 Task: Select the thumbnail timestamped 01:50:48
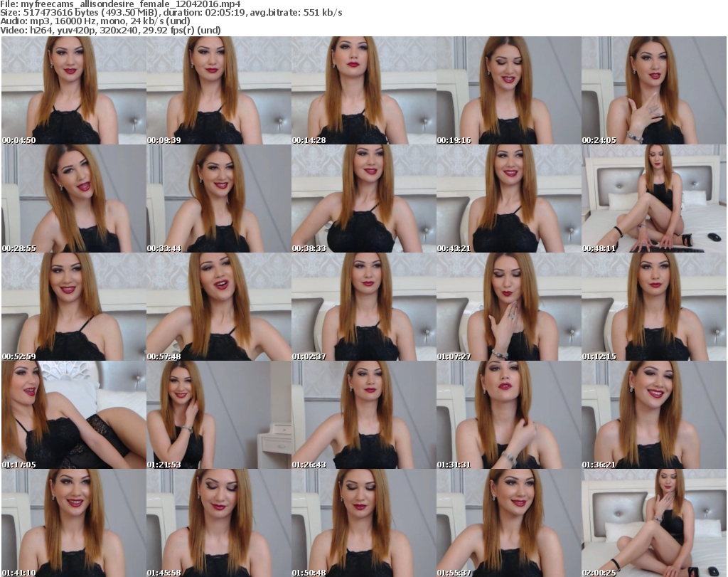coord(364,523)
